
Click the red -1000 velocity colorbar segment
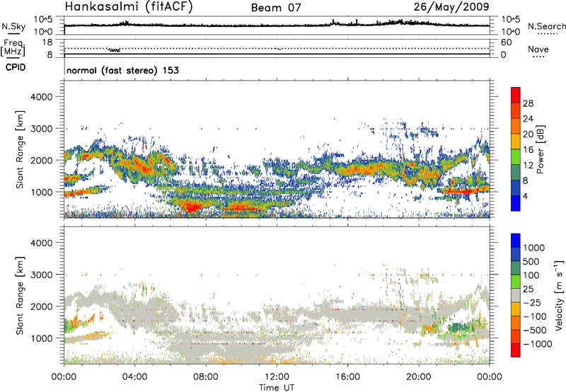point(516,350)
